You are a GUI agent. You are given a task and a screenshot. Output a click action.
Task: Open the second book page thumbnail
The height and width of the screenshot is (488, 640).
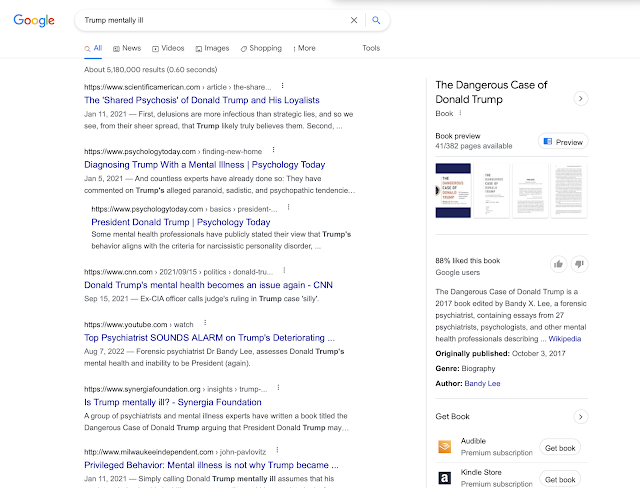pyautogui.click(x=491, y=191)
